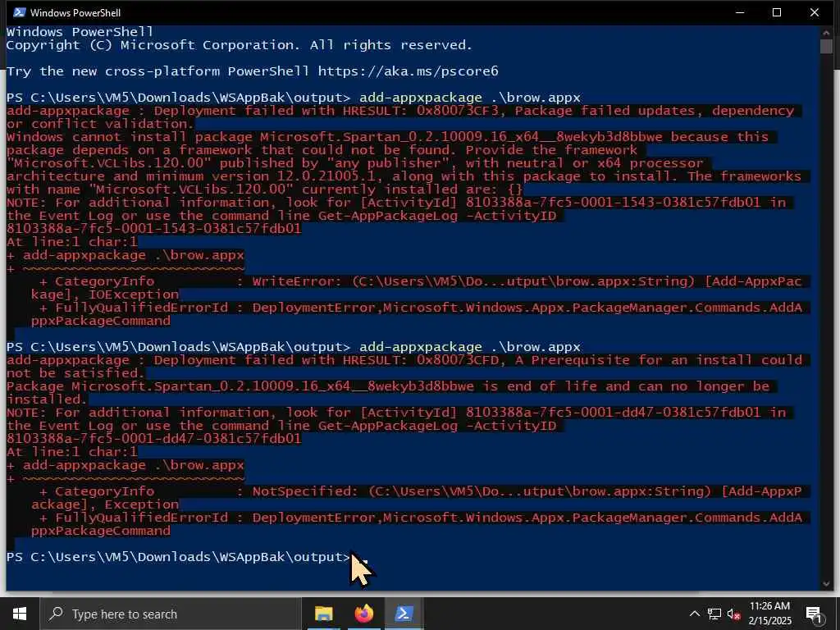Image resolution: width=840 pixels, height=630 pixels.
Task: Minimize the Windows PowerShell window
Action: pyautogui.click(x=741, y=12)
